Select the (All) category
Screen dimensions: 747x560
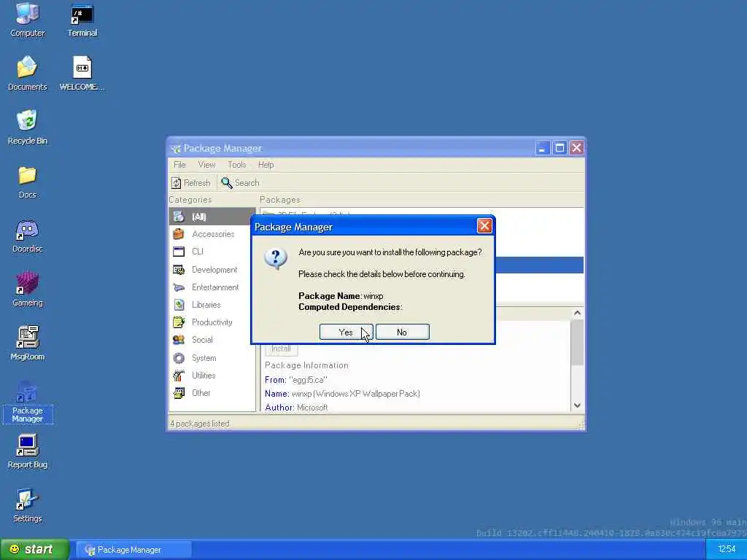click(x=212, y=217)
